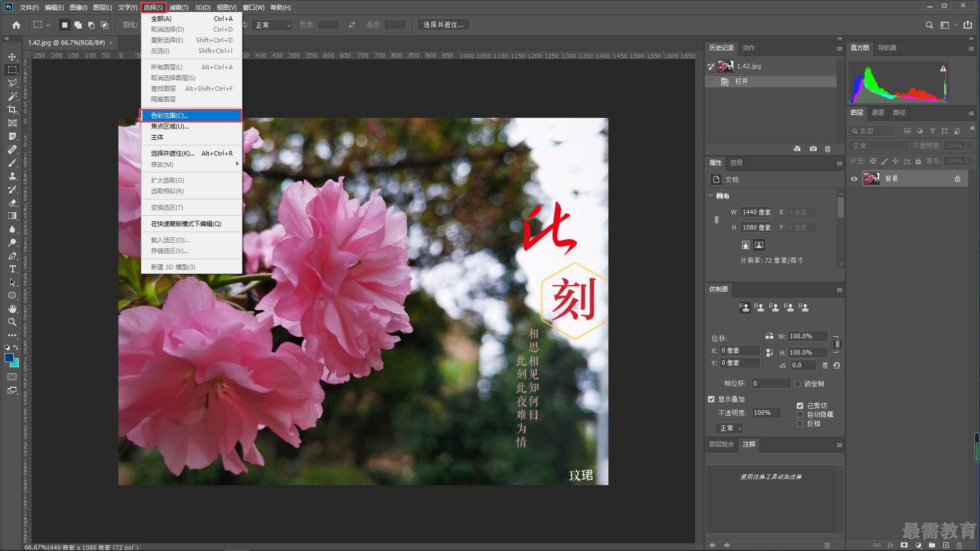The image size is (980, 551).
Task: Select the Ellipse shape tool
Action: coord(12,295)
